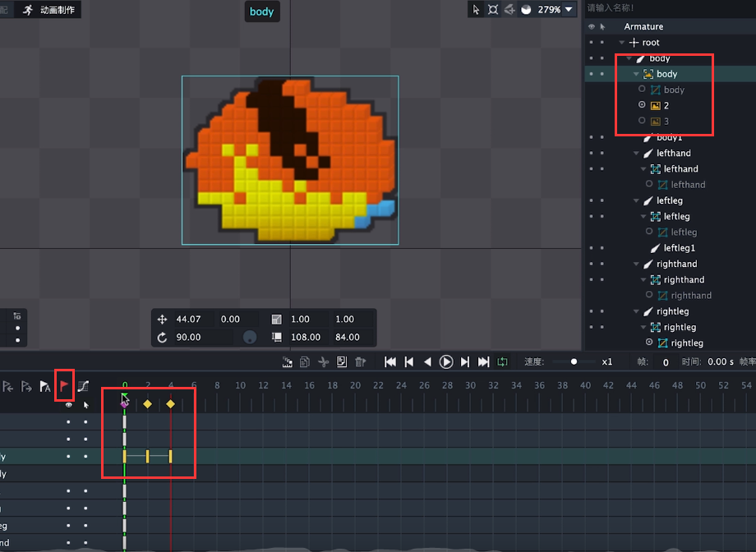Toggle visibility dot of root bone row
Screen dimensions: 756x552
click(x=592, y=43)
